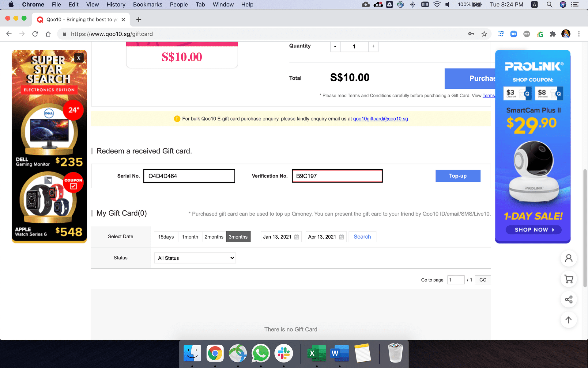Open the Wi-Fi status menu
588x368 pixels.
437,5
